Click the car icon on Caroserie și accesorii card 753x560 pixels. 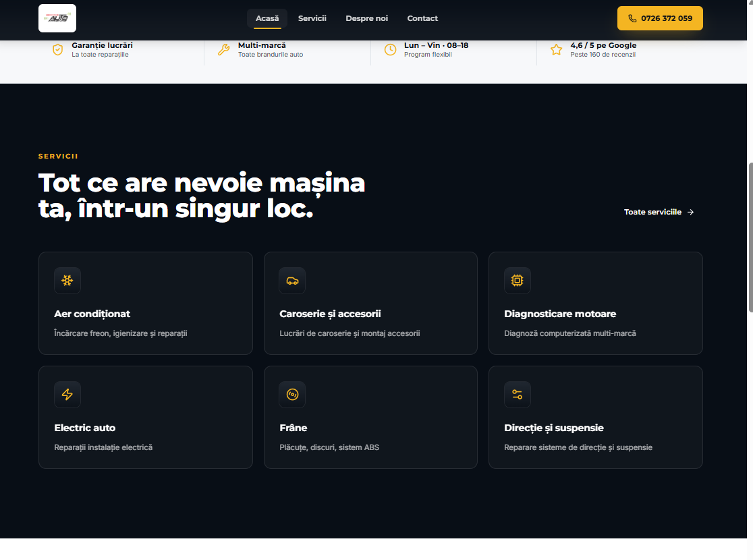(292, 280)
